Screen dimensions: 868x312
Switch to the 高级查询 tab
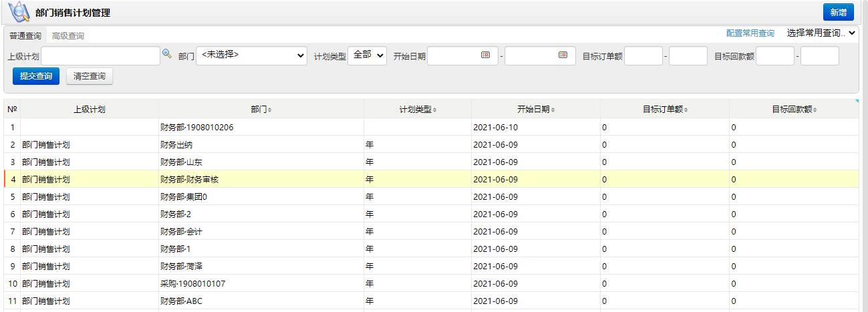click(68, 35)
